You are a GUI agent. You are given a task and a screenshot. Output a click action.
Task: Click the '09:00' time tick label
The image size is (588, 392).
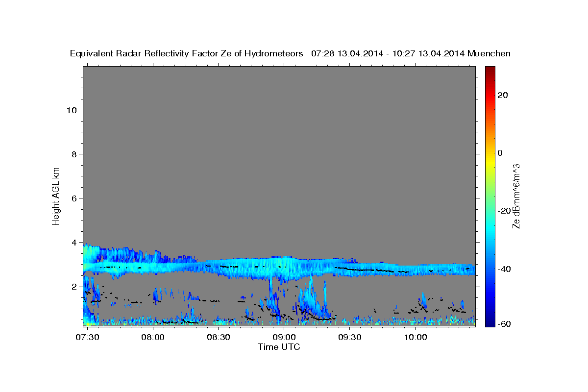[x=284, y=338]
